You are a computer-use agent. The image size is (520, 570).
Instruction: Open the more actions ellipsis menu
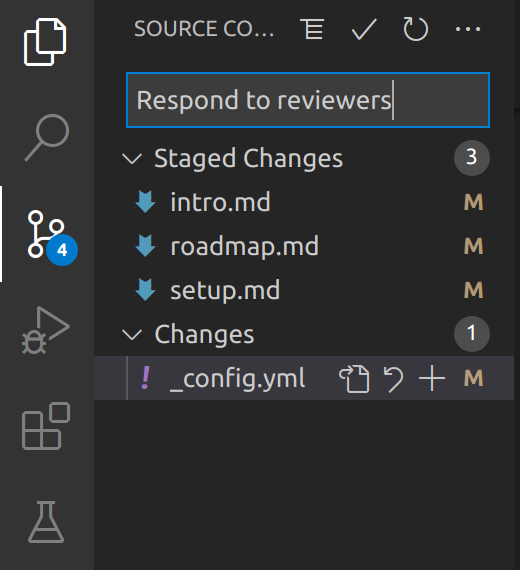(x=468, y=29)
